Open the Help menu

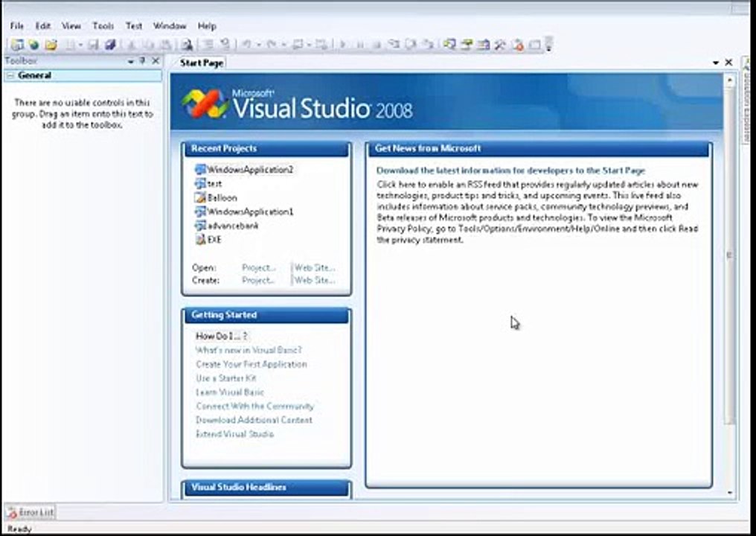coord(207,26)
